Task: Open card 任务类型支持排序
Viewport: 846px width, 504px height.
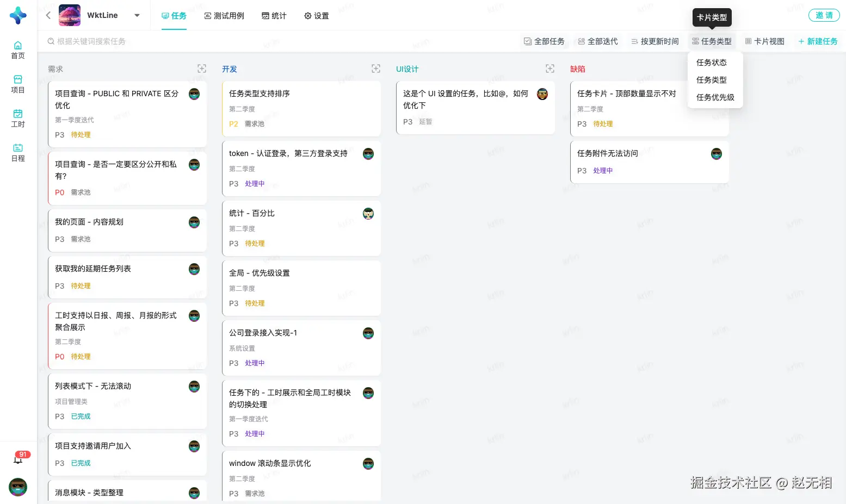Action: (301, 109)
